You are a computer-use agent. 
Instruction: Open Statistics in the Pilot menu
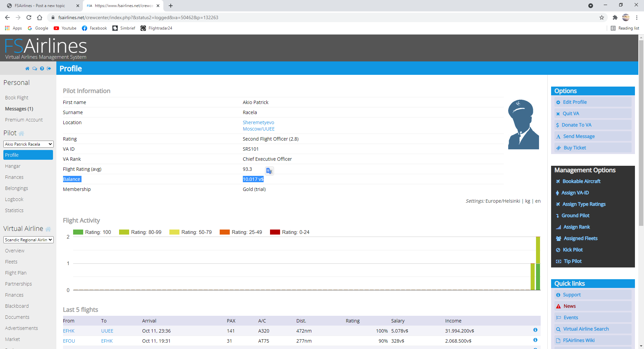click(14, 210)
